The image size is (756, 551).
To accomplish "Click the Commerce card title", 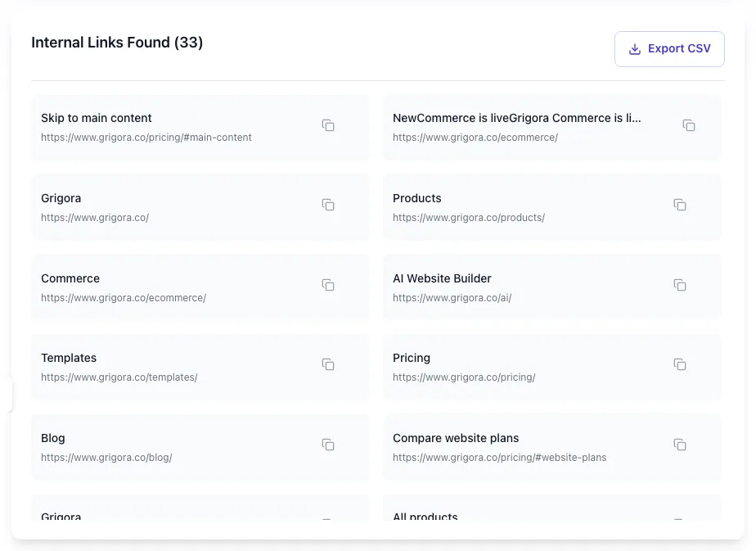I will point(70,278).
